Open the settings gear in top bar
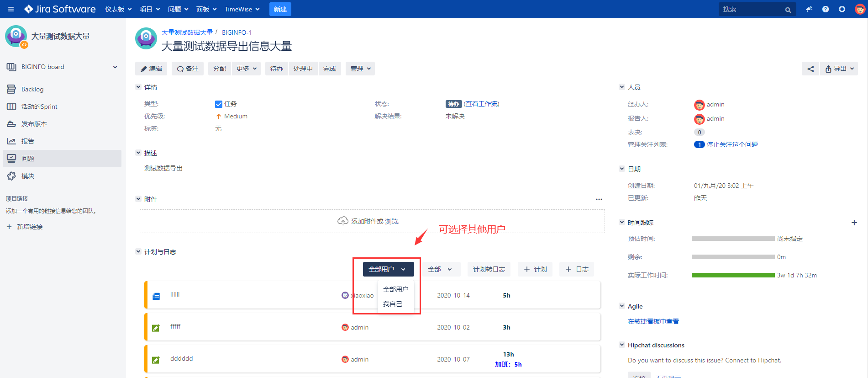 [x=842, y=9]
